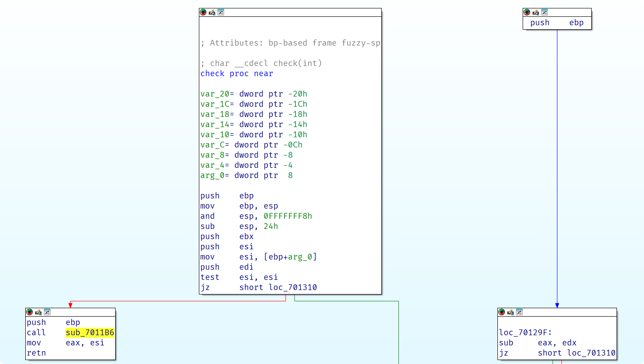The height and width of the screenshot is (364, 644).
Task: Click graph icon on check proc node header
Action: click(x=221, y=12)
